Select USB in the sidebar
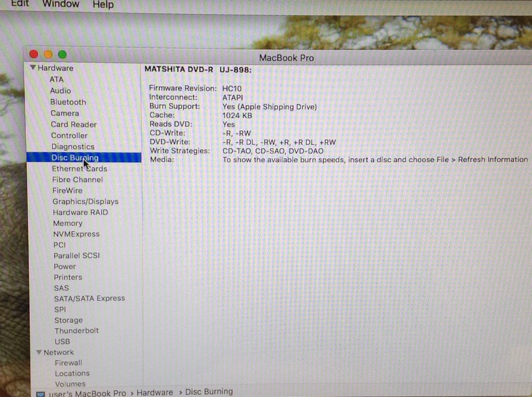 coord(63,342)
